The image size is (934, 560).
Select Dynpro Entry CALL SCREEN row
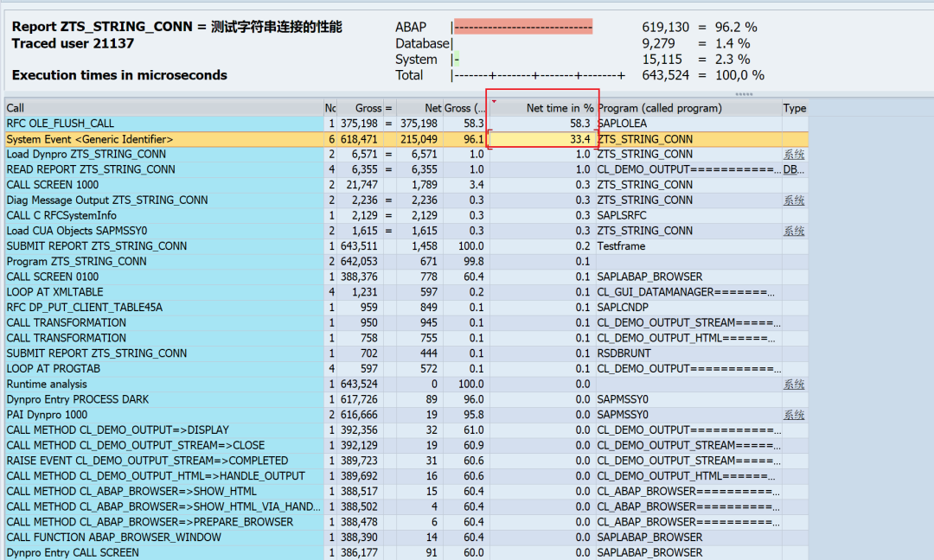pyautogui.click(x=163, y=553)
